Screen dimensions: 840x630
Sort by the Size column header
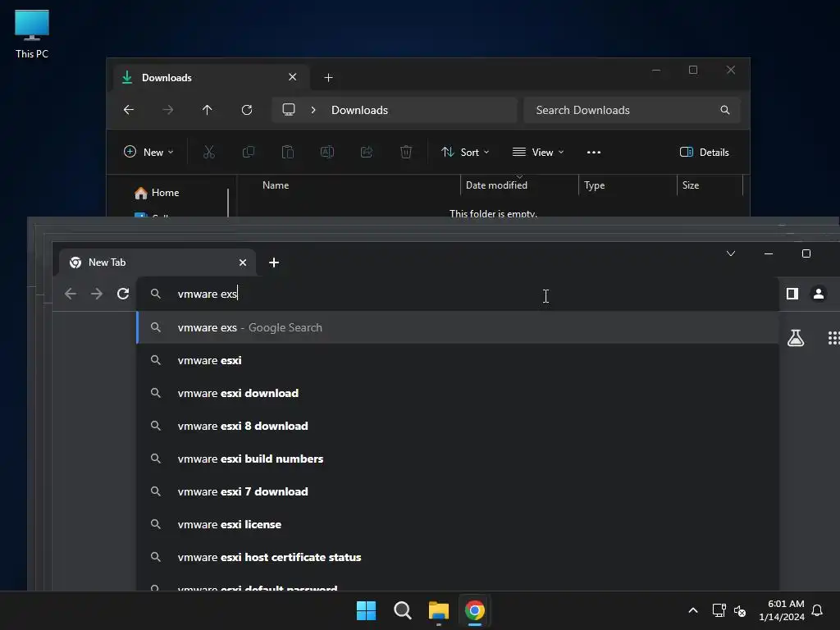[691, 185]
